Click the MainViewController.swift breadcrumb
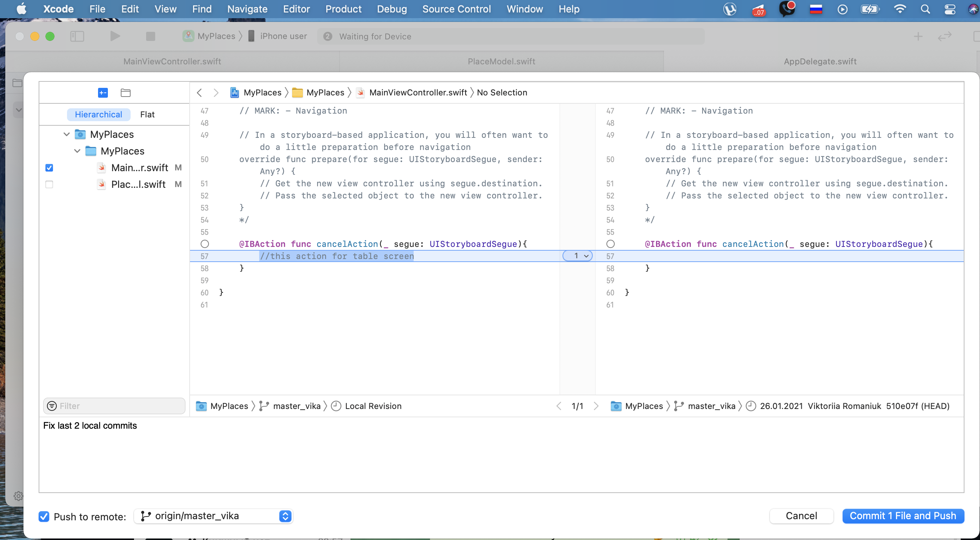The height and width of the screenshot is (540, 980). (418, 92)
